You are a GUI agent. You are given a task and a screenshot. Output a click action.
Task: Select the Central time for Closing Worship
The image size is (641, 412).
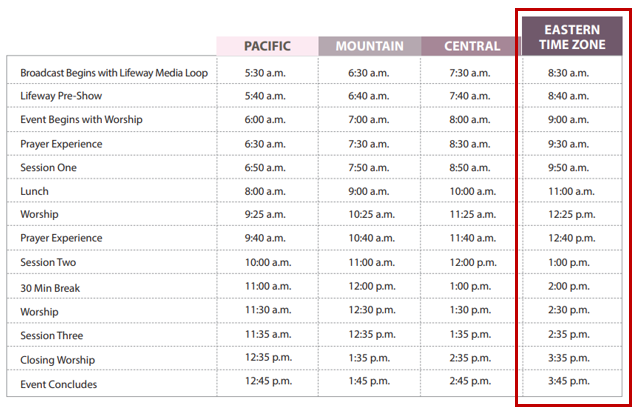470,359
